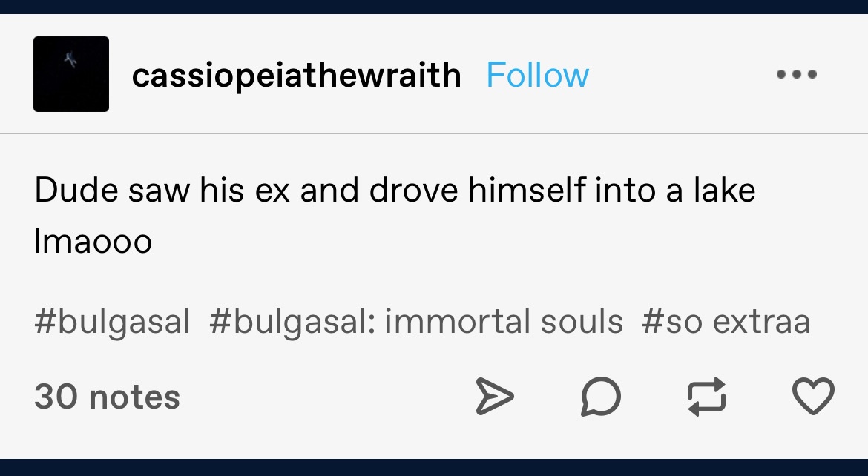Like the post with the heart icon
868x476 pixels.
(x=813, y=396)
